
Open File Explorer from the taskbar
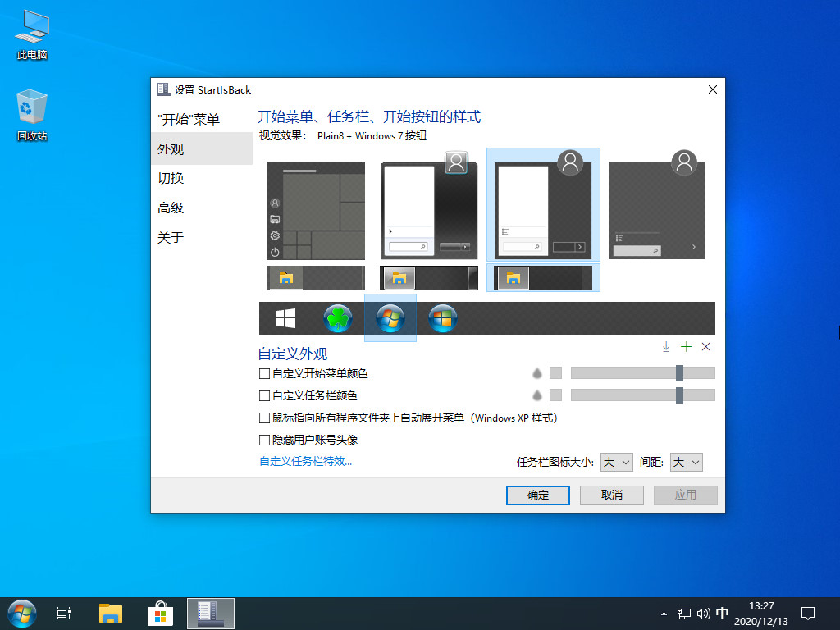pyautogui.click(x=111, y=613)
